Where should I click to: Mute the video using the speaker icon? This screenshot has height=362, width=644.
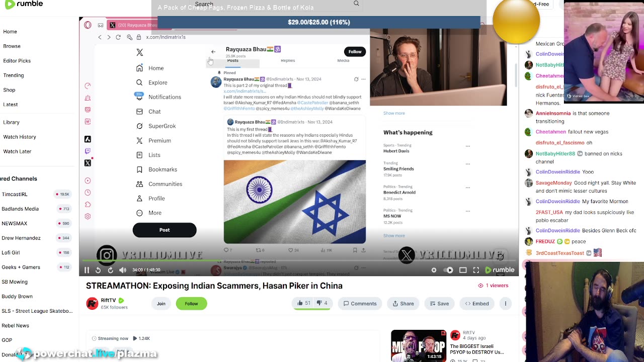click(123, 270)
